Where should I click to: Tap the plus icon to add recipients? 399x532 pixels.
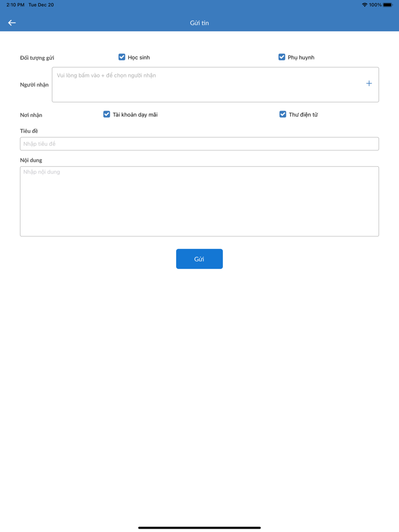pyautogui.click(x=369, y=84)
